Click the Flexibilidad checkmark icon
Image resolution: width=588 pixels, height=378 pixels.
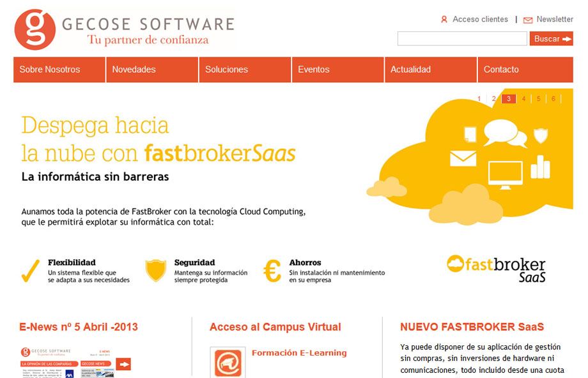tap(31, 271)
